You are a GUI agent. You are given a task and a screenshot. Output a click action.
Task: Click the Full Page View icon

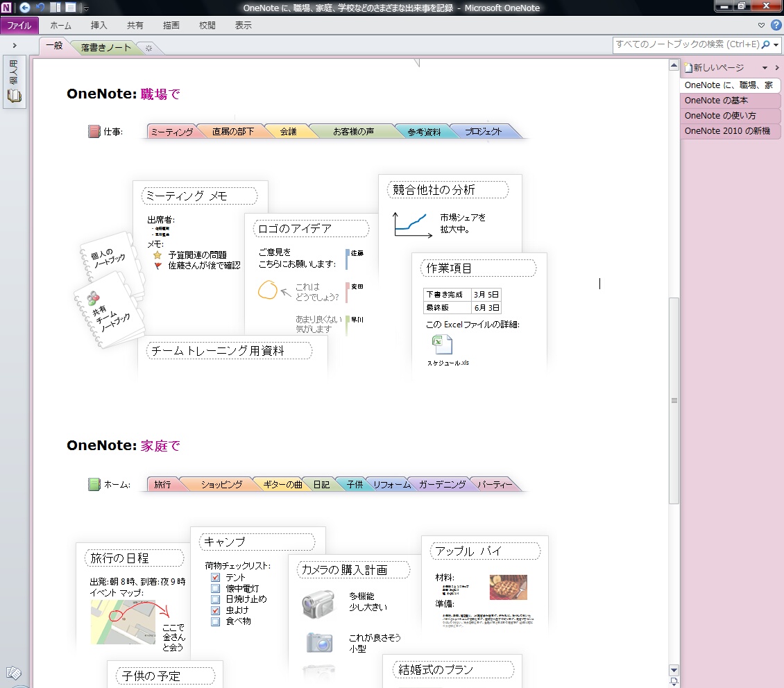[71, 8]
